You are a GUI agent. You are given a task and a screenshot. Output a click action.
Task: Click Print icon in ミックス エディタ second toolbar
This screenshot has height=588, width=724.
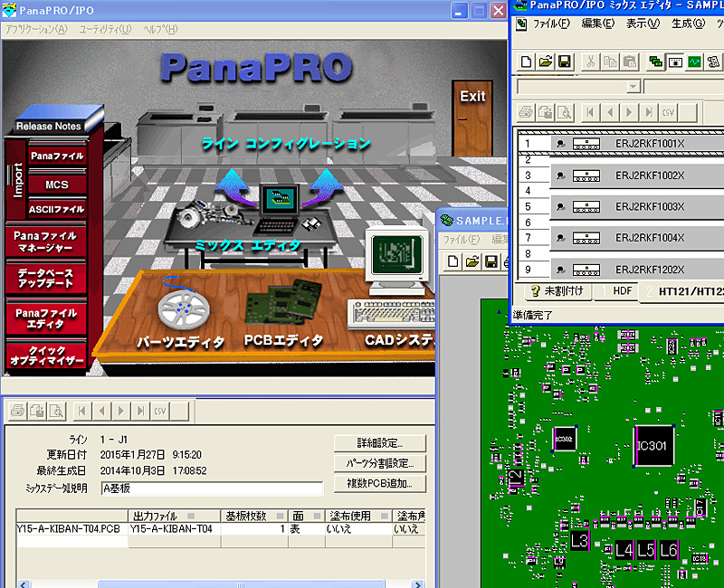pyautogui.click(x=526, y=112)
